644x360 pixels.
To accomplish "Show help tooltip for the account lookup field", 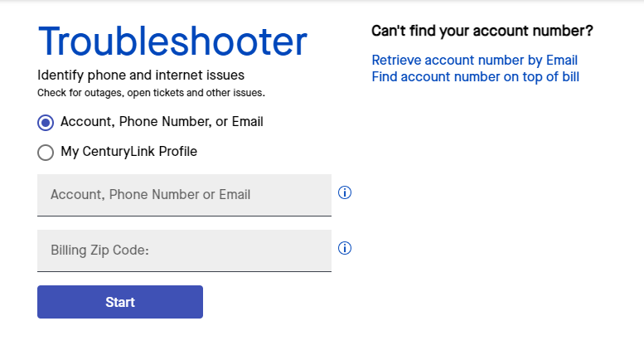I will point(346,192).
